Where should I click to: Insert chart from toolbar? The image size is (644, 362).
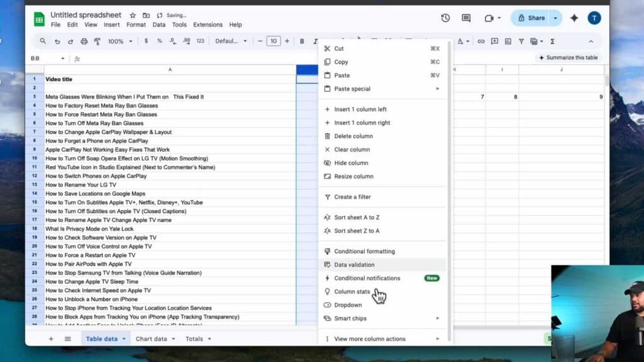pos(508,41)
